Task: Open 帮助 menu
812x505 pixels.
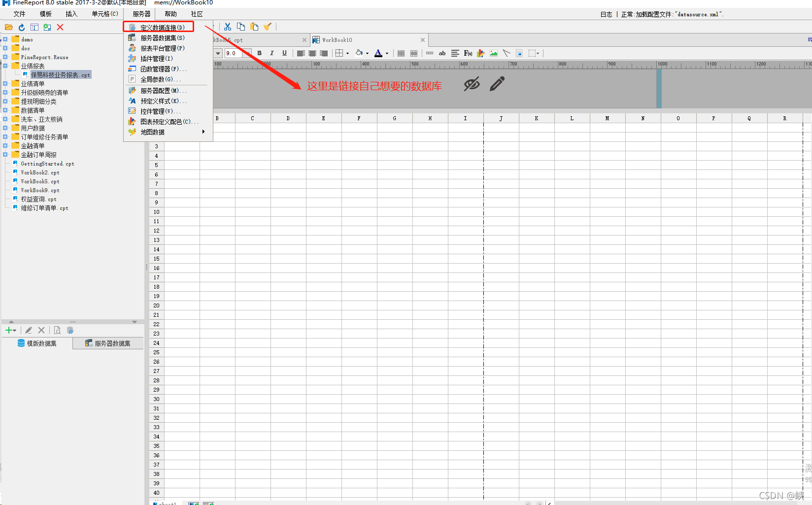Action: (170, 14)
